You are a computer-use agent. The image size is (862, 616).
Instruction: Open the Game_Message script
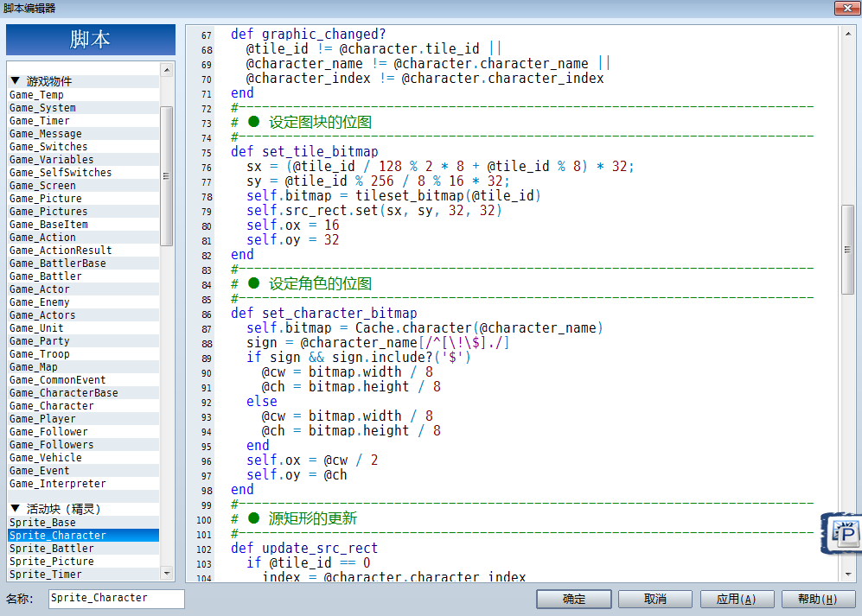coord(84,134)
